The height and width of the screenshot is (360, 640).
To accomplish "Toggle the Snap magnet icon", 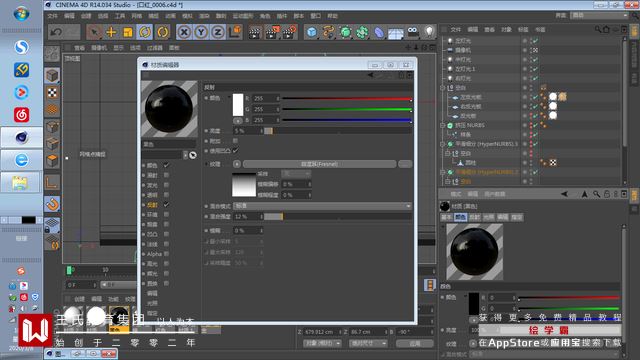I will point(52,204).
